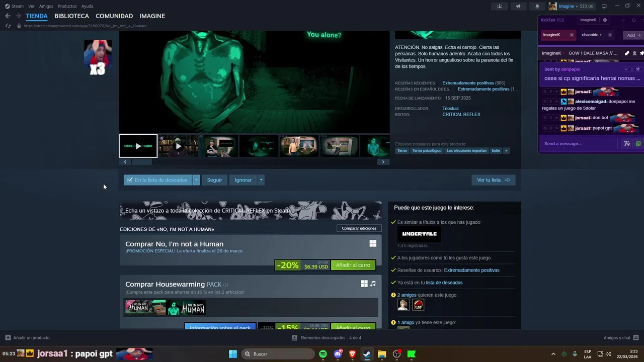
Task: Click the Steam forward navigation arrow
Action: click(x=18, y=16)
